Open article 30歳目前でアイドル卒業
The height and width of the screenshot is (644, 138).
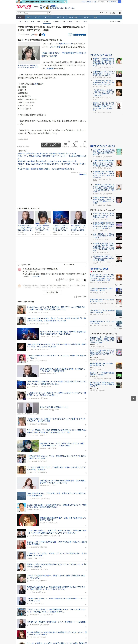coord(63,482)
